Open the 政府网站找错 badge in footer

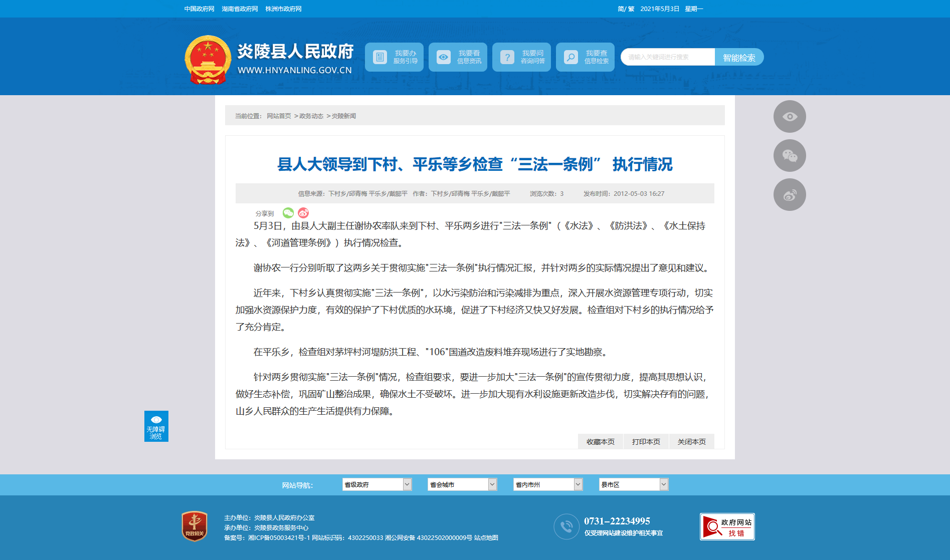727,527
